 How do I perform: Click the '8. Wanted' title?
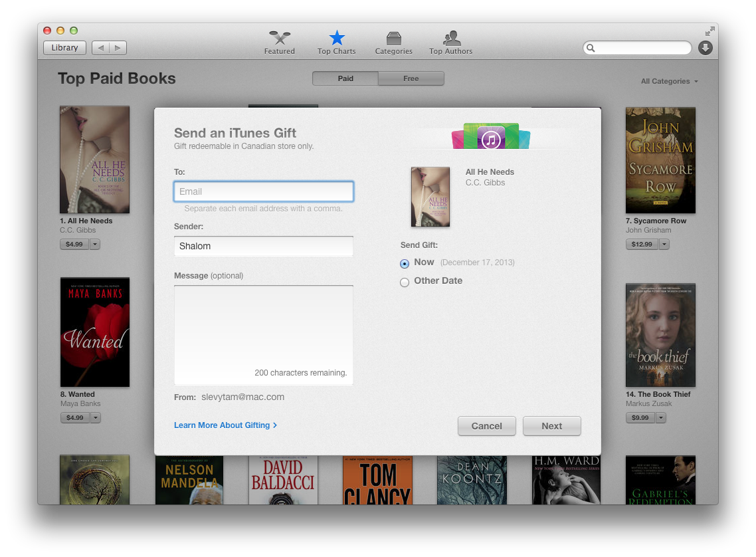pyautogui.click(x=78, y=394)
